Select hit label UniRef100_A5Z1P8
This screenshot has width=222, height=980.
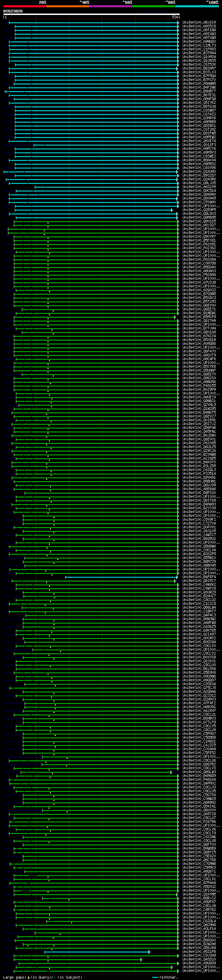(x=199, y=952)
